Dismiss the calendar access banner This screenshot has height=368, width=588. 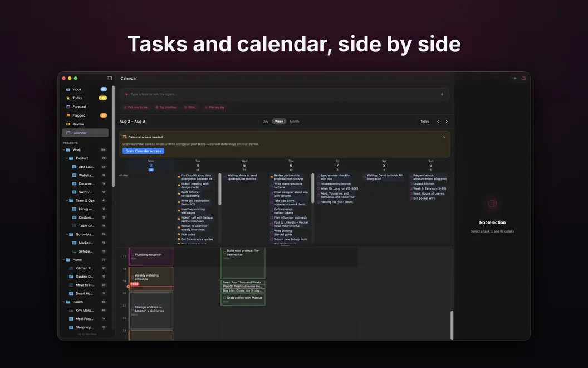tap(444, 137)
